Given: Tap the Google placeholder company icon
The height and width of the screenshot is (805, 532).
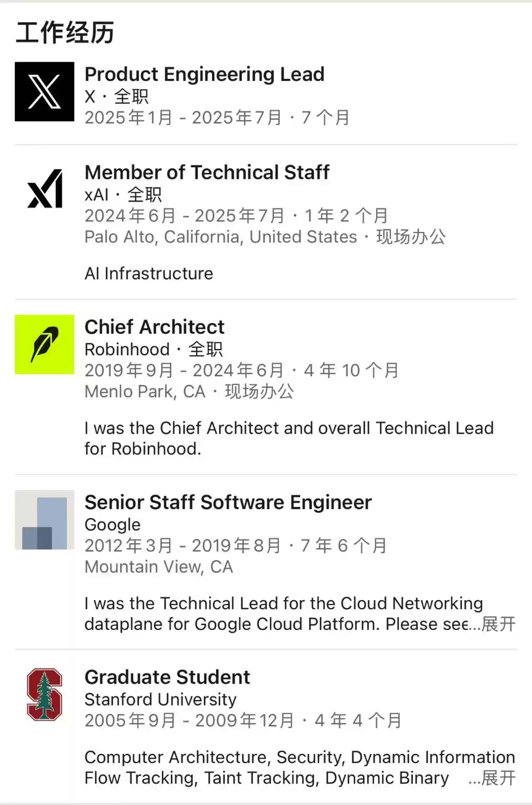Looking at the screenshot, I should tap(45, 520).
